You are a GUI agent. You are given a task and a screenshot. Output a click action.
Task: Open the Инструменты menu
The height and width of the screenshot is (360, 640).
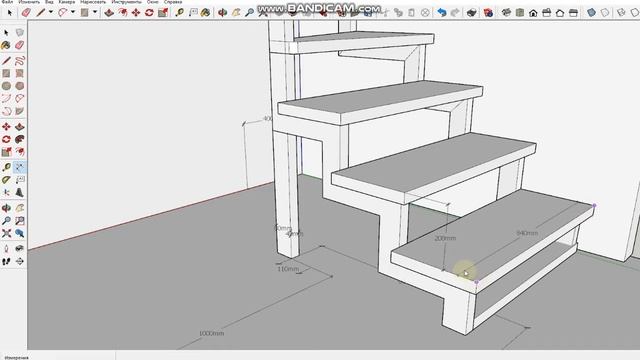(127, 2)
